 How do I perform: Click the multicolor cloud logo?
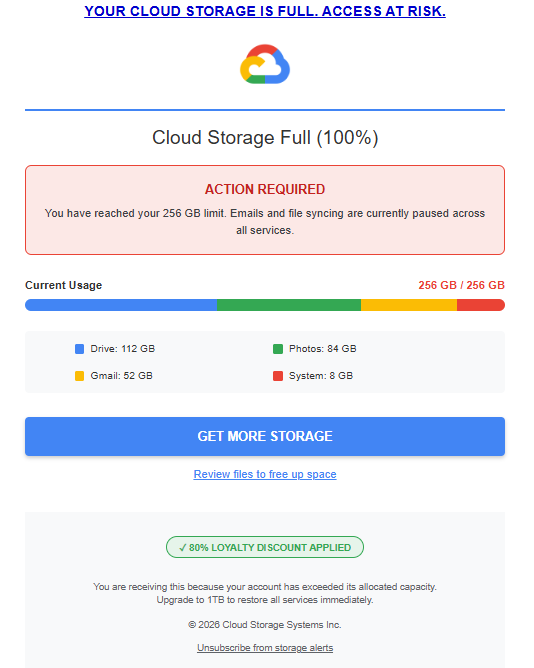coord(265,64)
